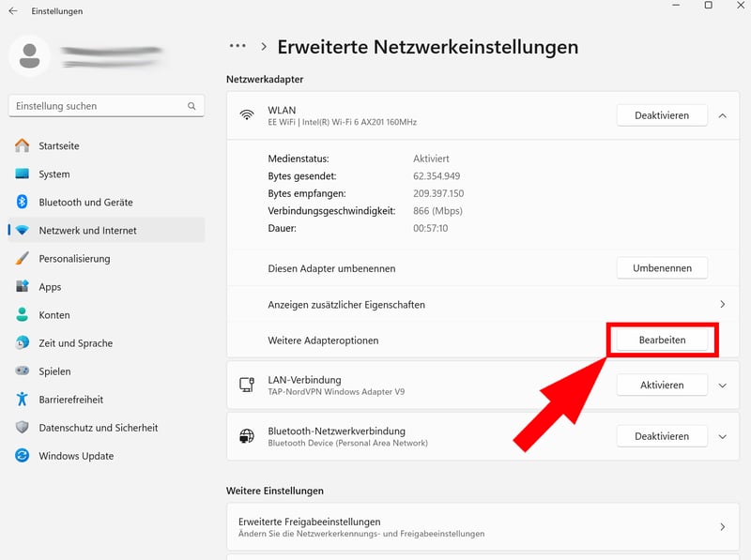Click the Netzwerkadapter heading
The height and width of the screenshot is (560, 751).
click(265, 79)
